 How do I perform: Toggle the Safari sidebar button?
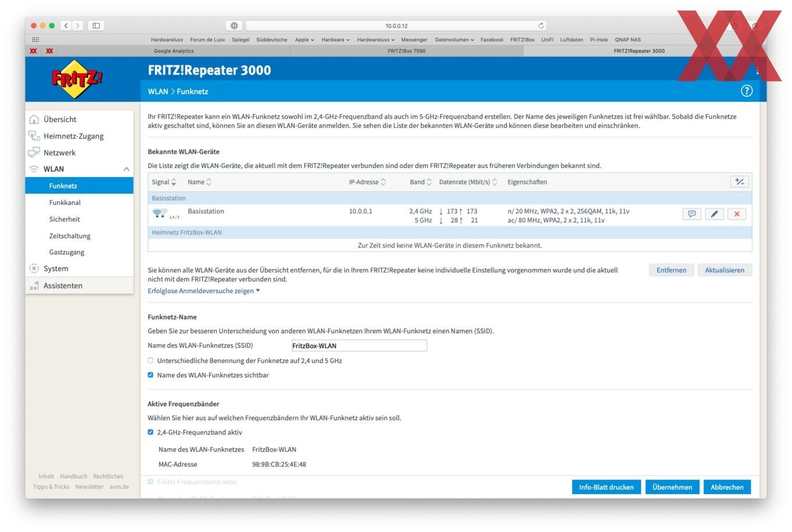coord(96,26)
